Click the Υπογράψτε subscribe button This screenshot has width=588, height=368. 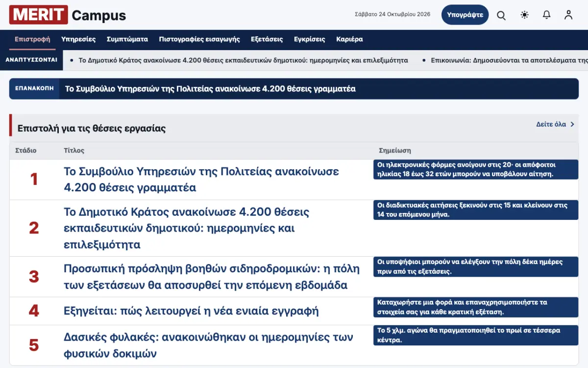click(465, 15)
